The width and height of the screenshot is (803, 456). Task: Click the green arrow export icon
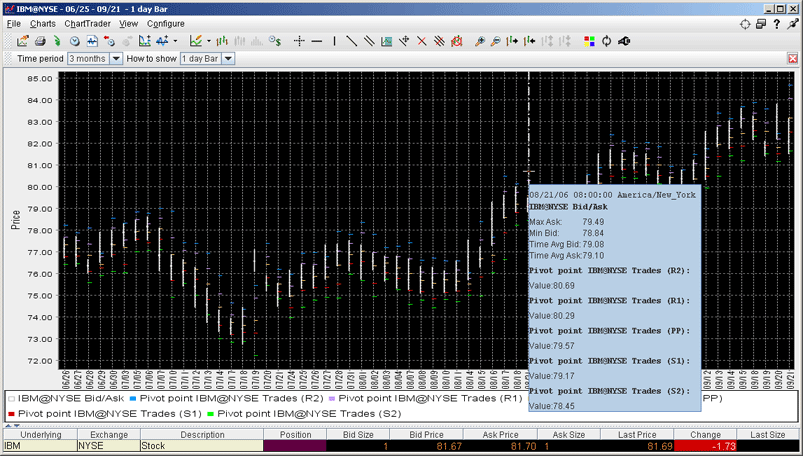tap(57, 41)
